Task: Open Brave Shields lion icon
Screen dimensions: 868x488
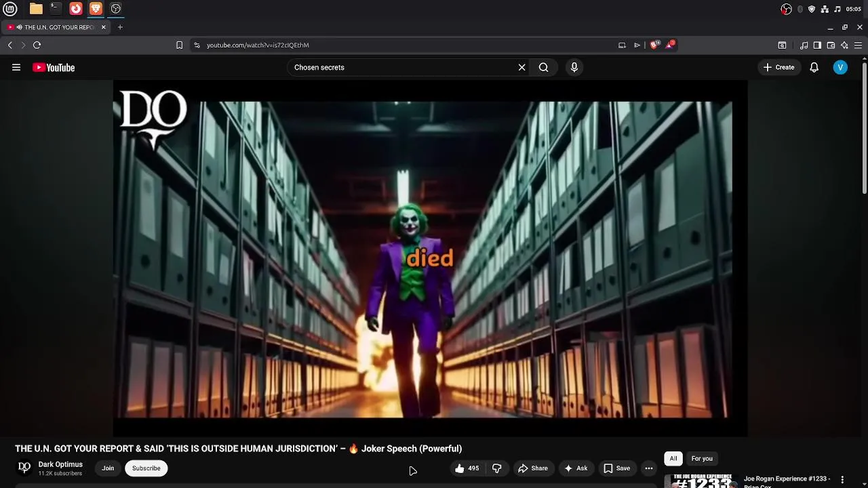Action: click(x=654, y=45)
